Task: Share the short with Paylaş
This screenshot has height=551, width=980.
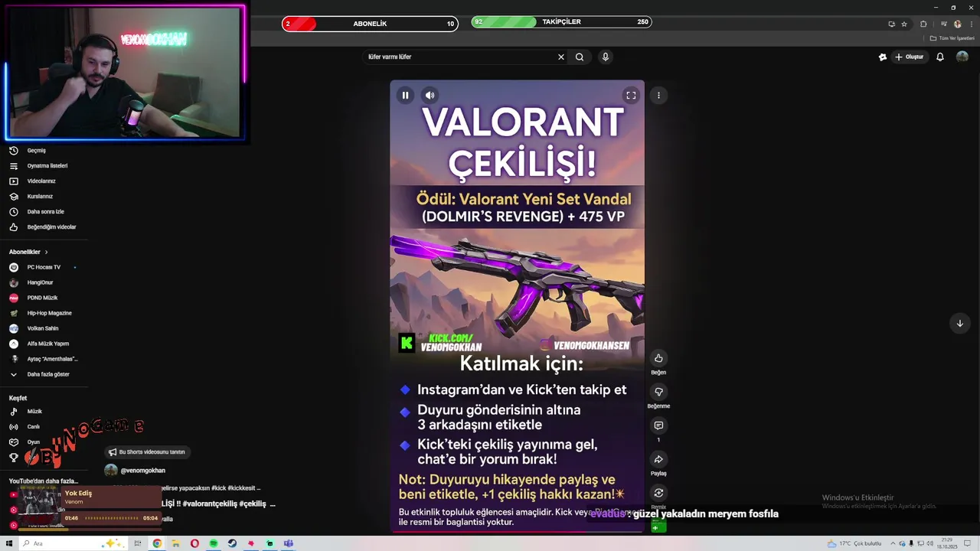Action: [658, 459]
